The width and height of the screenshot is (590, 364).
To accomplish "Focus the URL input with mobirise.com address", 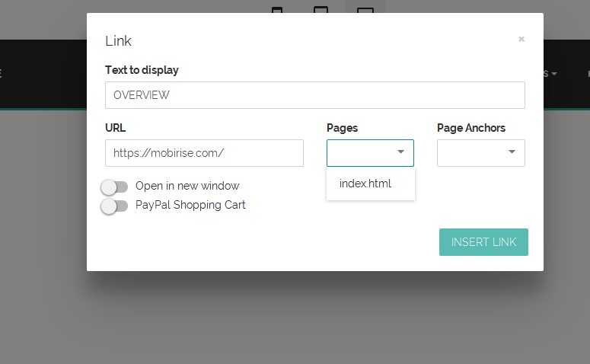I will pyautogui.click(x=204, y=152).
